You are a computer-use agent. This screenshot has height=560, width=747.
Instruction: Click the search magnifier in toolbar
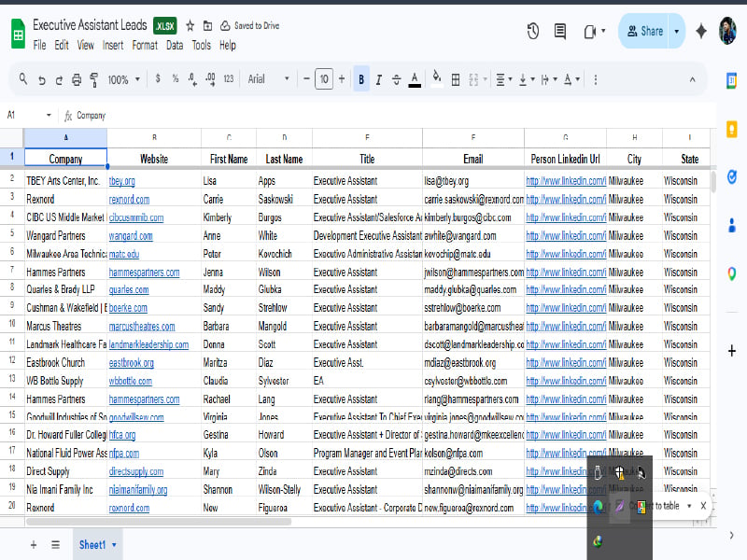click(22, 79)
